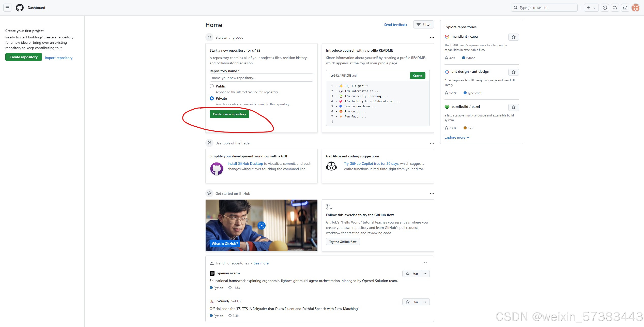Open the issues icon in header
Screen dimensions: 644x327
(605, 8)
